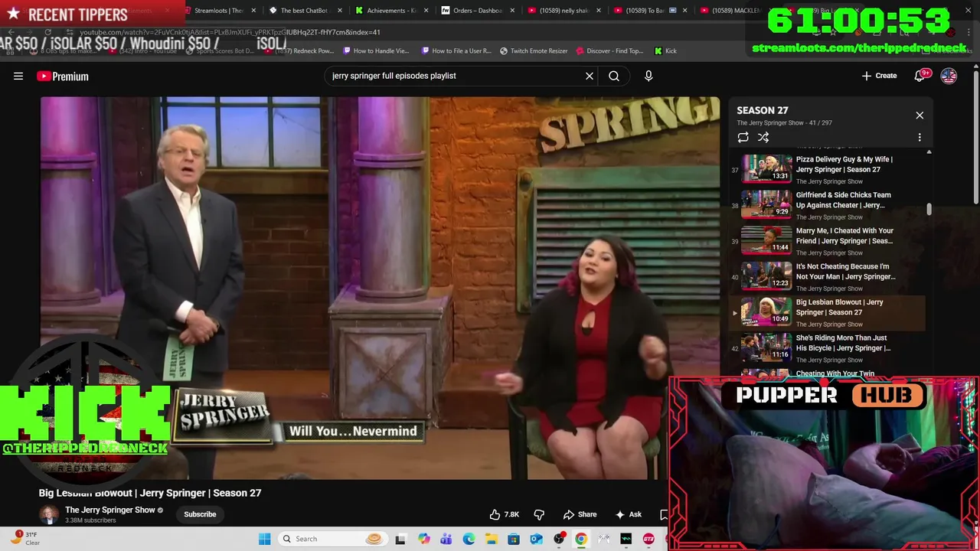Start voice search with microphone
This screenshot has height=551, width=980.
648,76
